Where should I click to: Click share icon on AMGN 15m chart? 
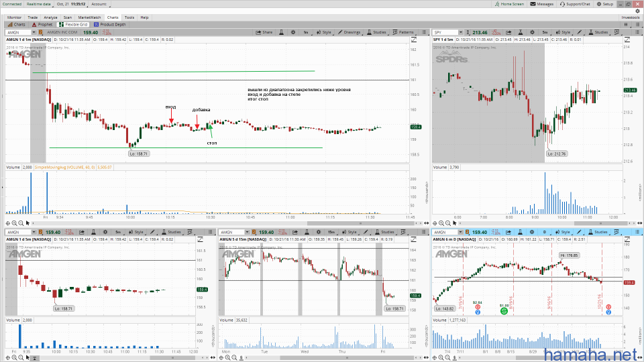click(295, 232)
